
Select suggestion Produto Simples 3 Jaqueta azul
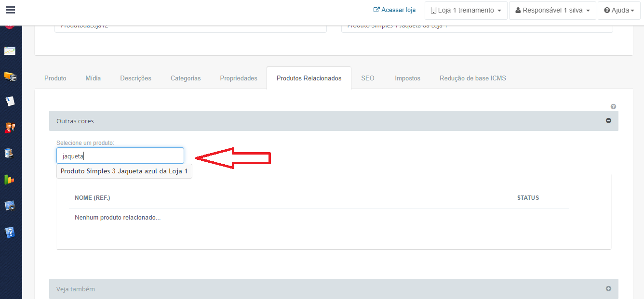(124, 171)
